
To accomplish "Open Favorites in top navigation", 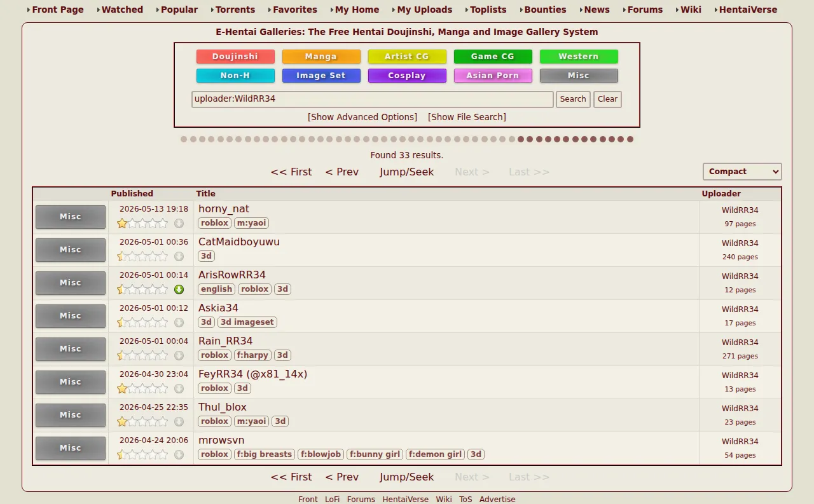I will point(295,10).
